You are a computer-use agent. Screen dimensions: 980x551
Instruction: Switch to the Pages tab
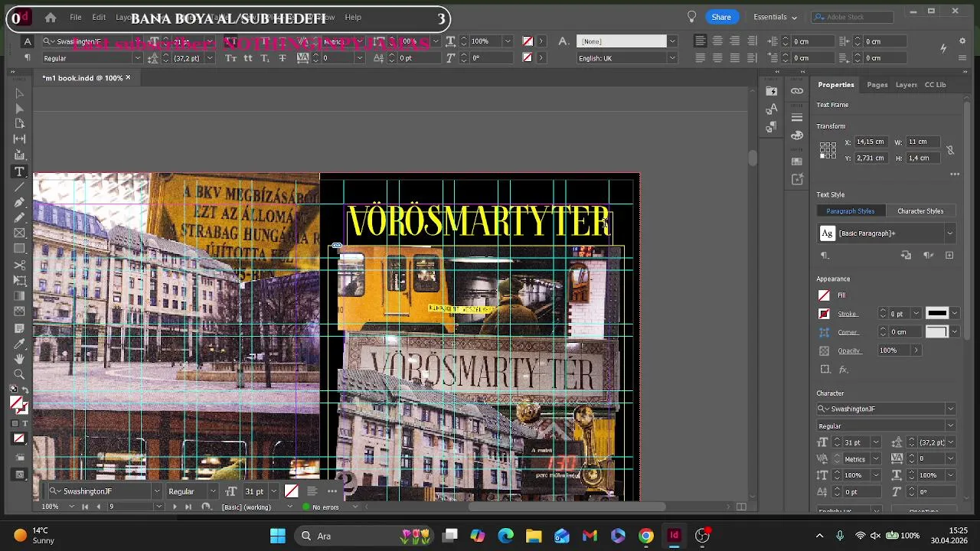pyautogui.click(x=877, y=85)
